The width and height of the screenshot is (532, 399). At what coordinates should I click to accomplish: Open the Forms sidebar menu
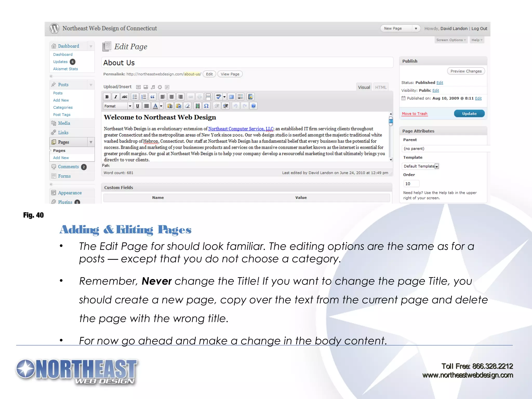click(x=64, y=176)
